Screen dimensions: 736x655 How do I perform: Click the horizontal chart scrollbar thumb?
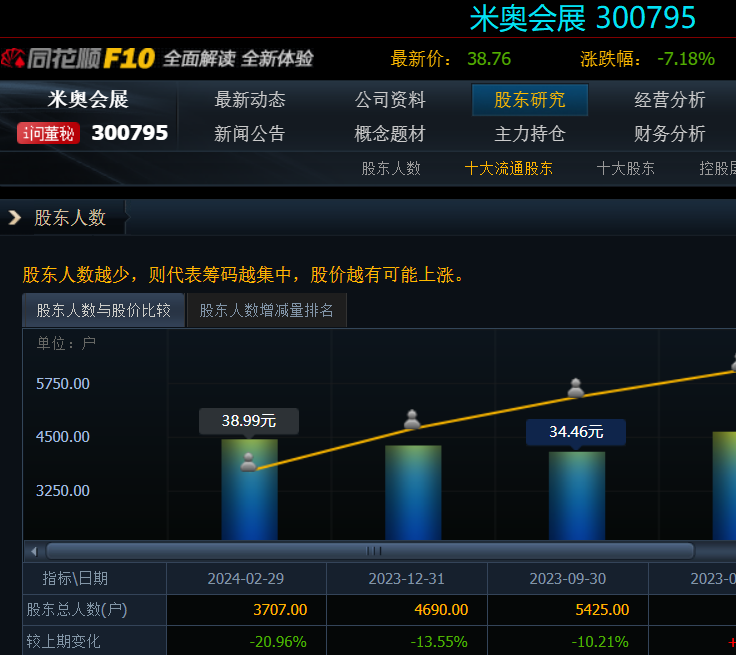(x=370, y=551)
